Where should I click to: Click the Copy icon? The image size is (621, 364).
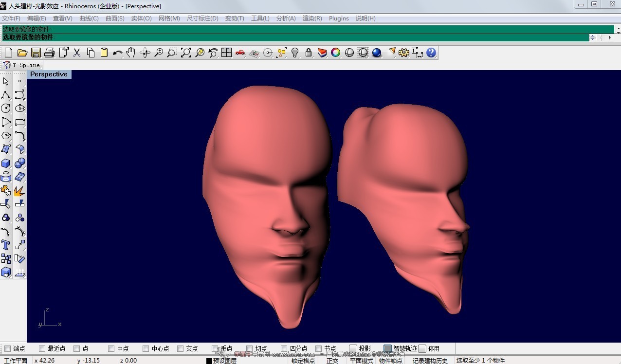(x=91, y=53)
